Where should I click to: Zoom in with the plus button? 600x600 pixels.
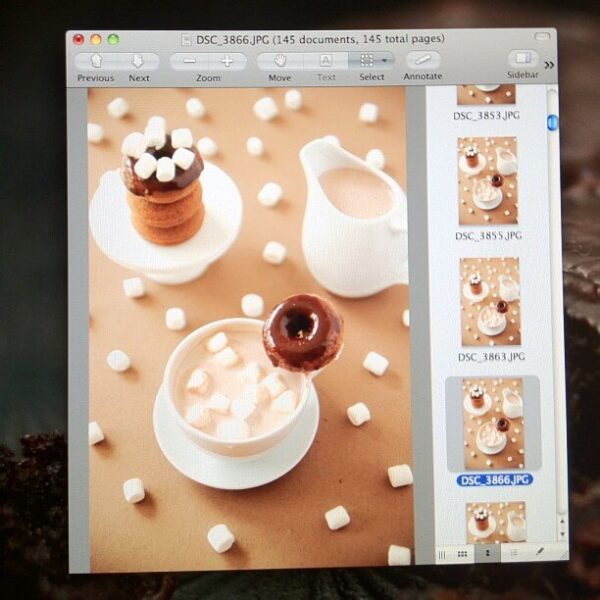click(227, 61)
